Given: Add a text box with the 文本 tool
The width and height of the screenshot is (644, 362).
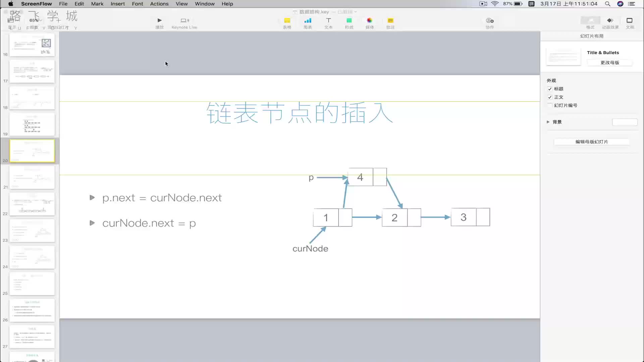Looking at the screenshot, I should [328, 23].
